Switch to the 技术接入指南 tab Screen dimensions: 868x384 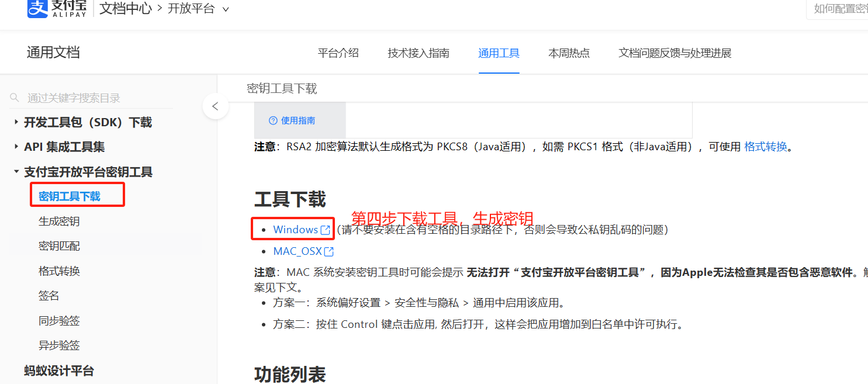tap(419, 53)
